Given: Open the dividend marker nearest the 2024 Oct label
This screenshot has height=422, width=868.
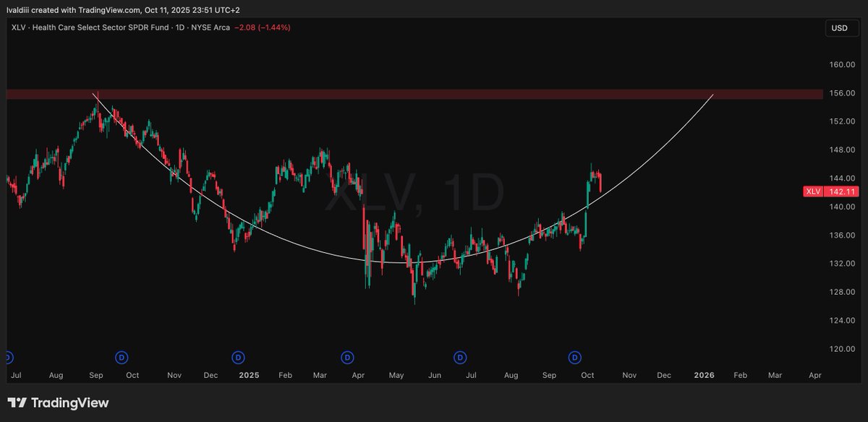Looking at the screenshot, I should [122, 357].
